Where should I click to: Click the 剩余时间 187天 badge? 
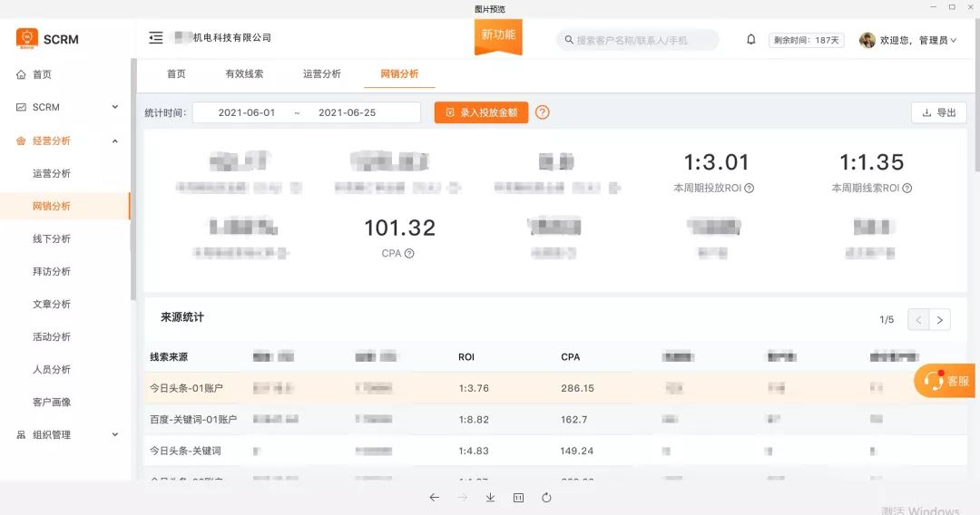click(807, 40)
